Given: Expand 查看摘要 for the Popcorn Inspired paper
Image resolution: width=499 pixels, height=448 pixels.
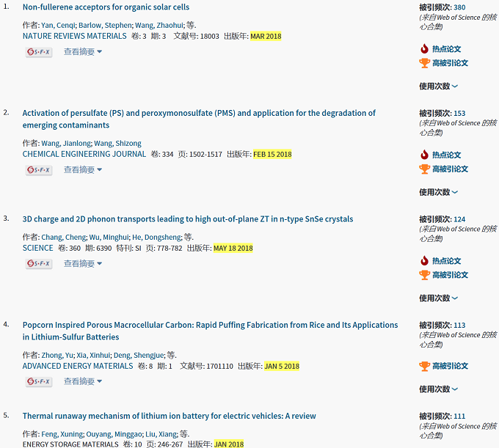Looking at the screenshot, I should 82,382.
